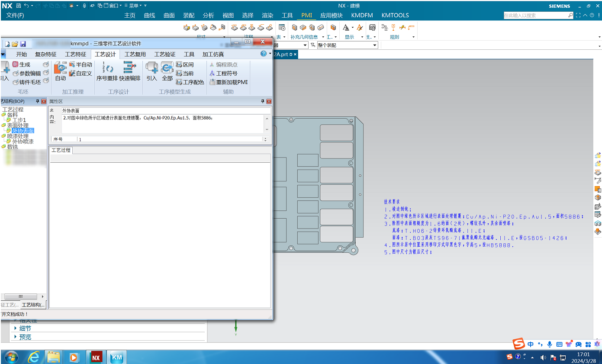Toggle pin on the 属性区 panel
Viewport: 602px width, 364px height.
262,101
